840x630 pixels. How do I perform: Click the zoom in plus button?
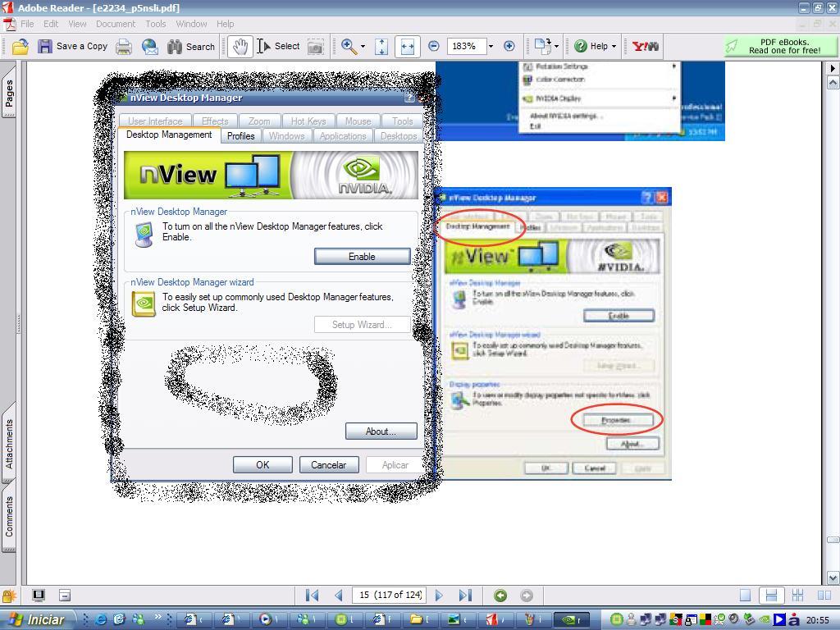tap(509, 47)
